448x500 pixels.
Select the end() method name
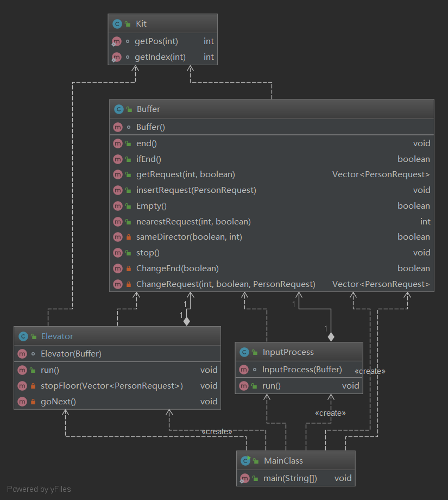[147, 143]
